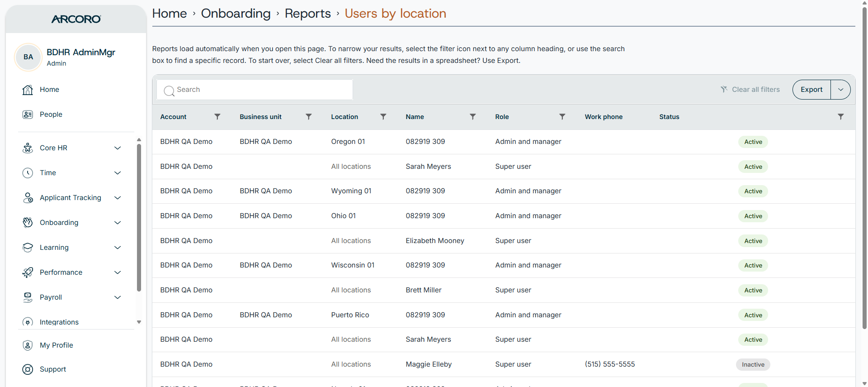Viewport: 868px width, 387px height.
Task: Filter the Account column
Action: pos(217,117)
